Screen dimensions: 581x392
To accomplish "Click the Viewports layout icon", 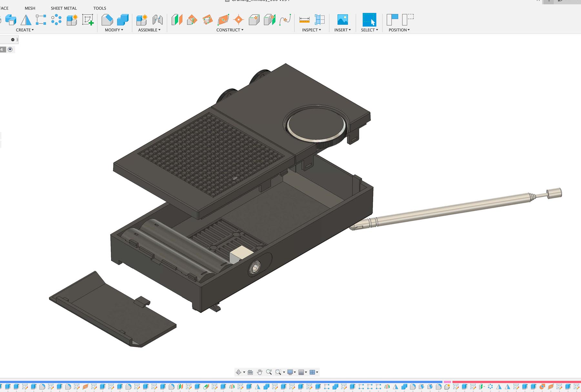I will point(312,372).
